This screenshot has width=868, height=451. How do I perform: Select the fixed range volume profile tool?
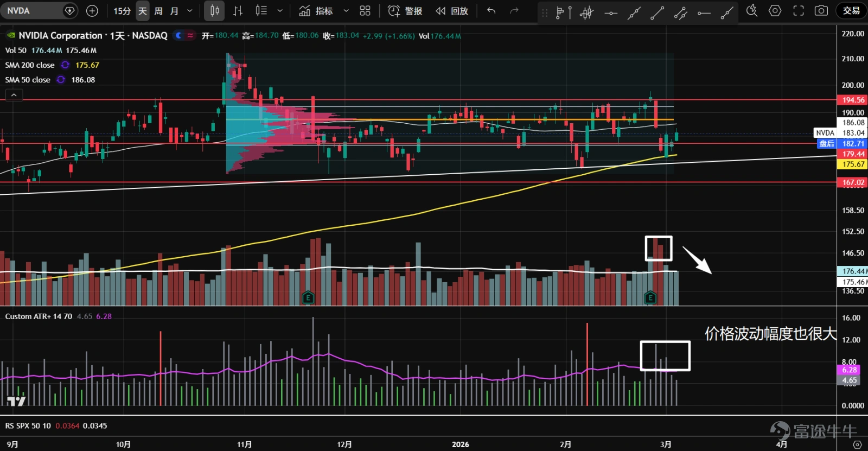[564, 12]
